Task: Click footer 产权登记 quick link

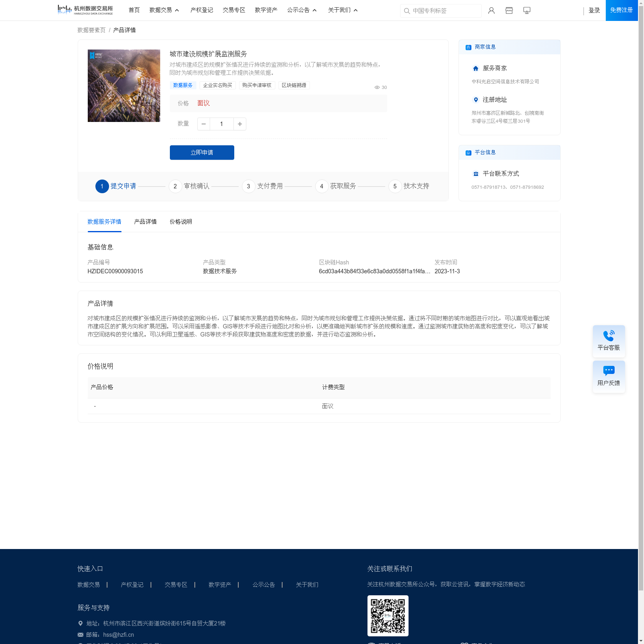Action: (x=132, y=585)
